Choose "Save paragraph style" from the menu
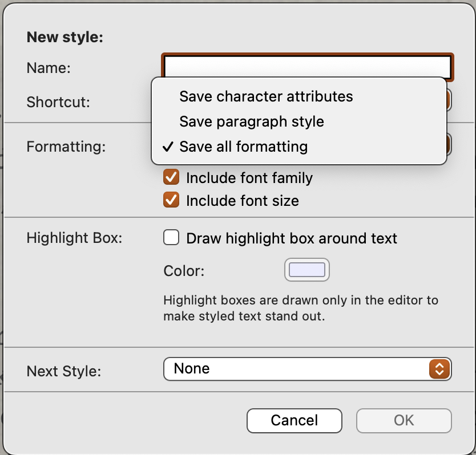The width and height of the screenshot is (476, 455). click(251, 121)
